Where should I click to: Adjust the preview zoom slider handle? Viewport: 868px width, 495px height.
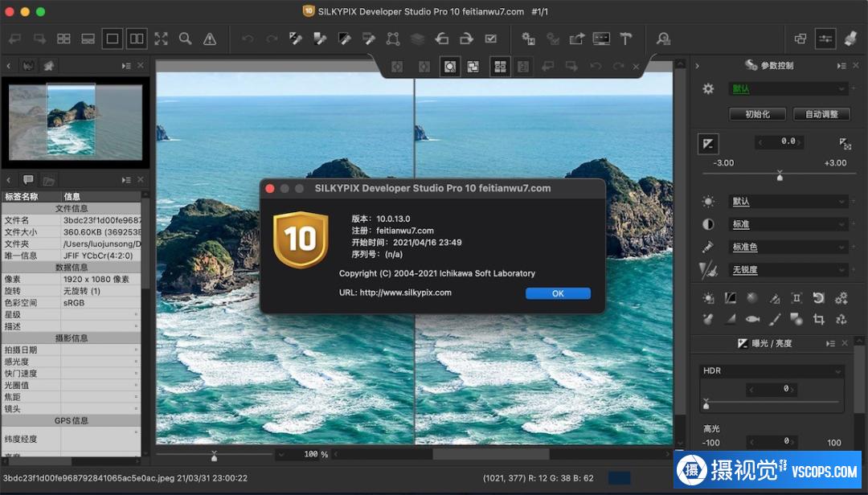click(x=215, y=456)
